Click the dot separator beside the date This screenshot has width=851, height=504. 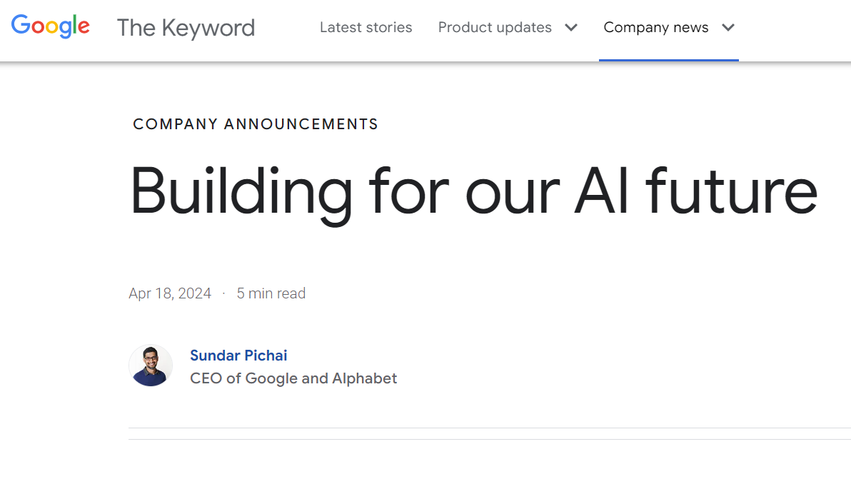point(223,293)
